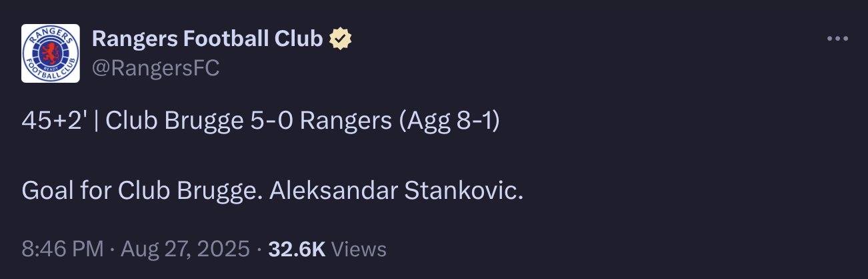Image resolution: width=868 pixels, height=279 pixels.
Task: Click the vertical bar after 45+2'
Action: click(97, 121)
